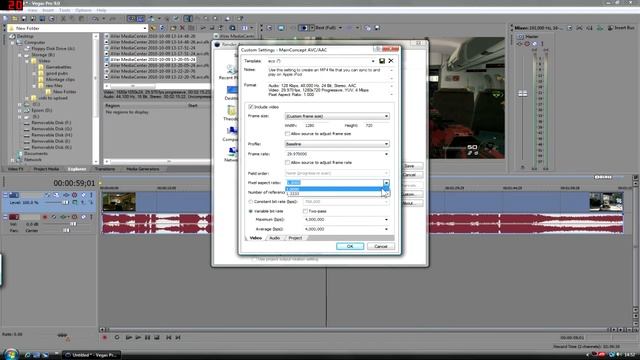This screenshot has height=360, width=640.
Task: Click the Record button in the transport bar
Action: [104, 338]
